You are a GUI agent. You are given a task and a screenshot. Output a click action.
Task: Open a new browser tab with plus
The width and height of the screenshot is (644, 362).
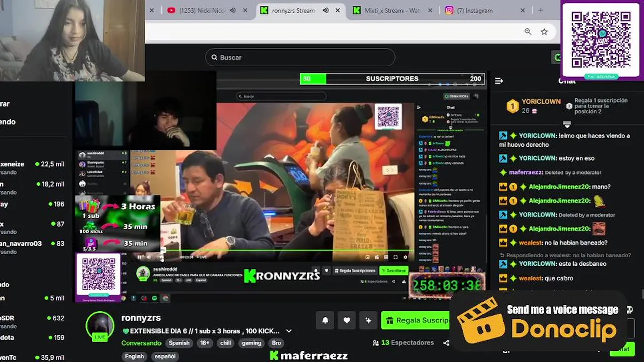[541, 10]
